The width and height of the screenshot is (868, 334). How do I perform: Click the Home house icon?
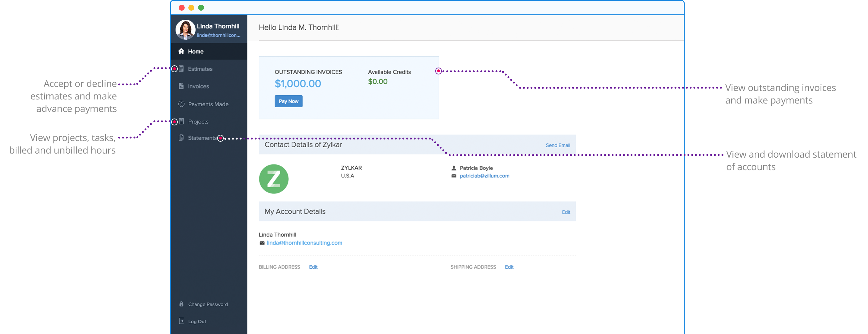(181, 51)
